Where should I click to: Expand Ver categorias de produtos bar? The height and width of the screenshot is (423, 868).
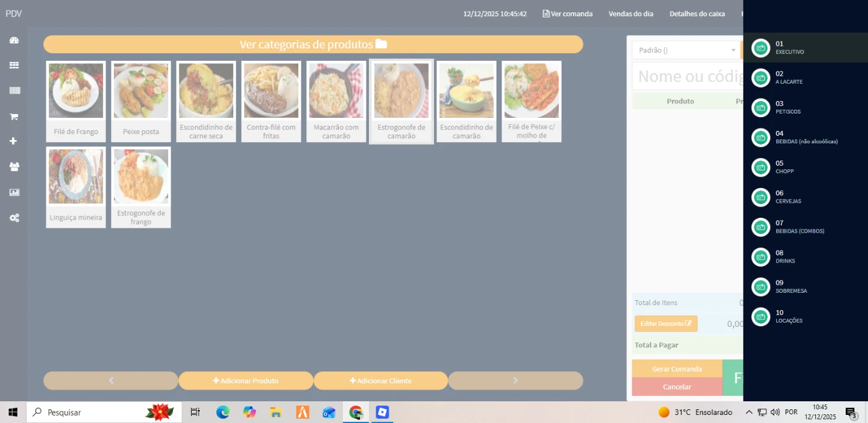coord(313,45)
